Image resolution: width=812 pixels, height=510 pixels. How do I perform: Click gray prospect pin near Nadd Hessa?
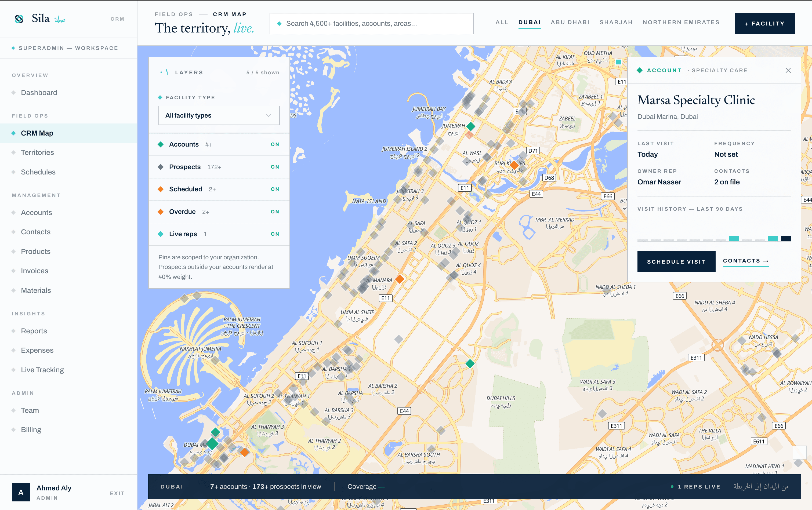pos(777,353)
